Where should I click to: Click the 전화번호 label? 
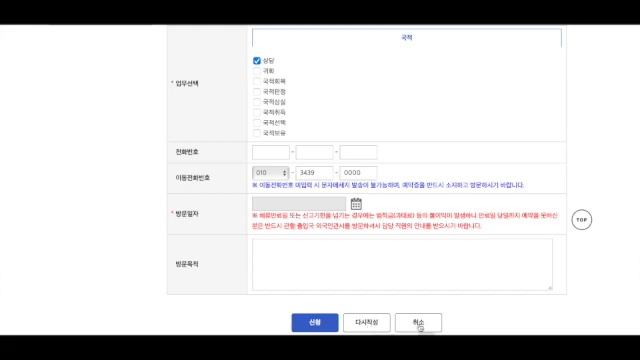pos(187,152)
